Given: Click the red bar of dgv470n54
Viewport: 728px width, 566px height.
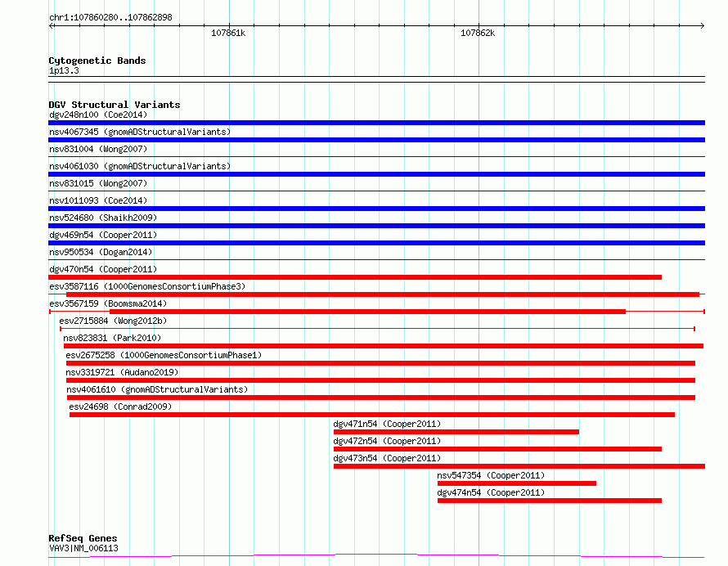Looking at the screenshot, I should tap(355, 277).
